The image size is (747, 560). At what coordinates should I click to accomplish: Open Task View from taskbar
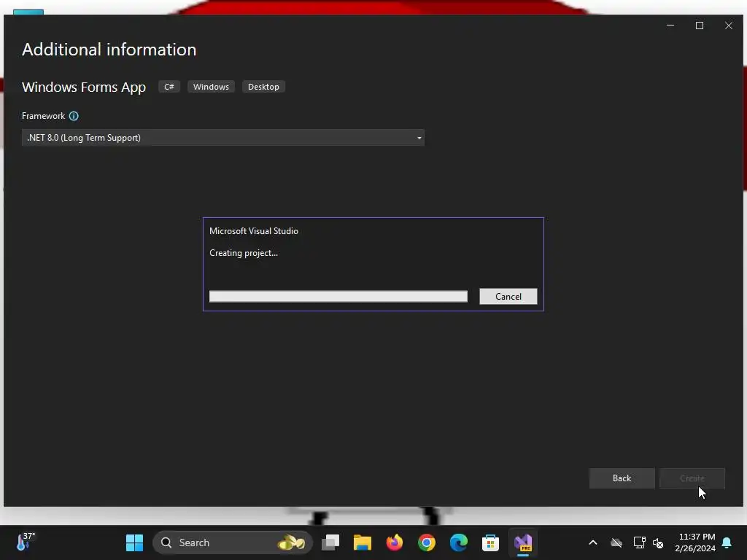330,542
